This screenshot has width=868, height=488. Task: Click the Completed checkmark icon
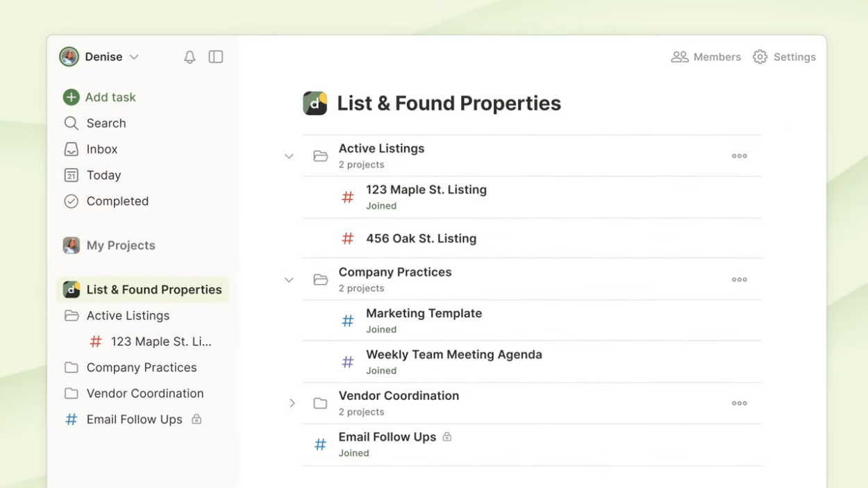point(71,201)
